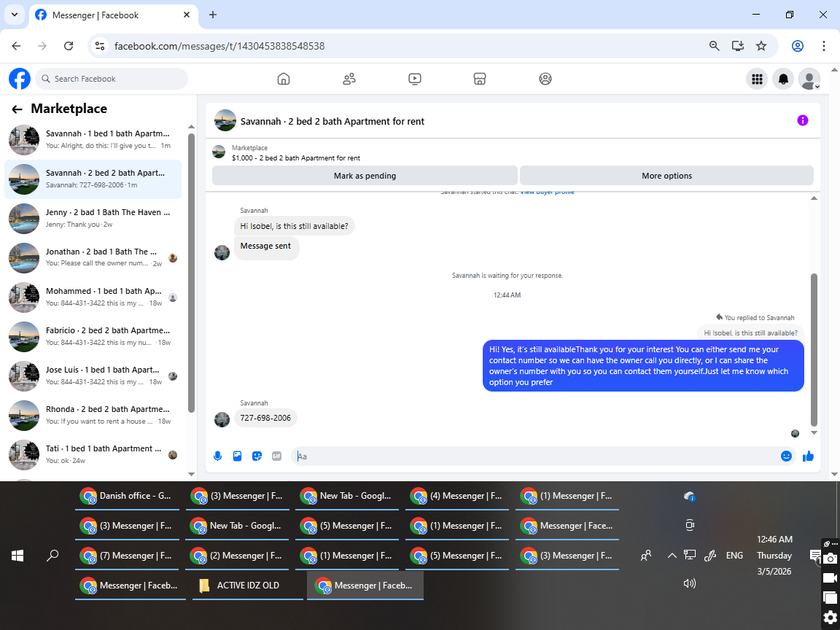This screenshot has height=630, width=840.
Task: Open Savannah 1 bed 1 bath conversation
Action: pyautogui.click(x=93, y=139)
